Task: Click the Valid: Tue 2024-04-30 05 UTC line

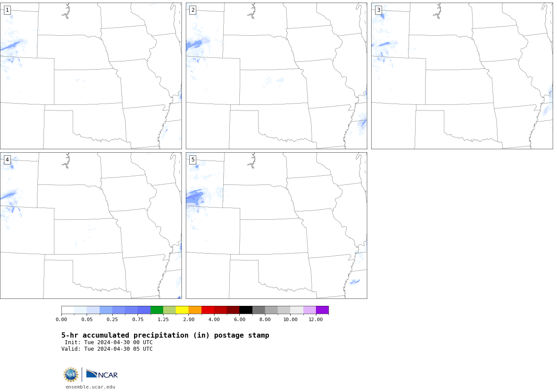Action: tap(107, 349)
